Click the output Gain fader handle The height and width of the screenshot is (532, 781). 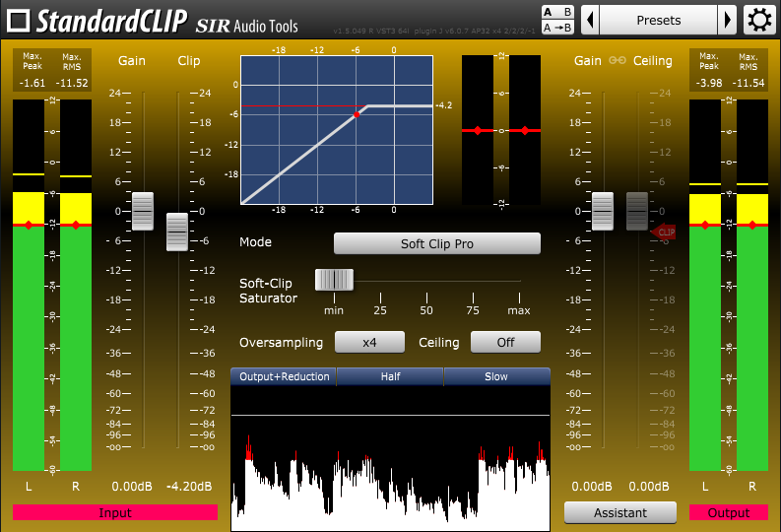603,211
